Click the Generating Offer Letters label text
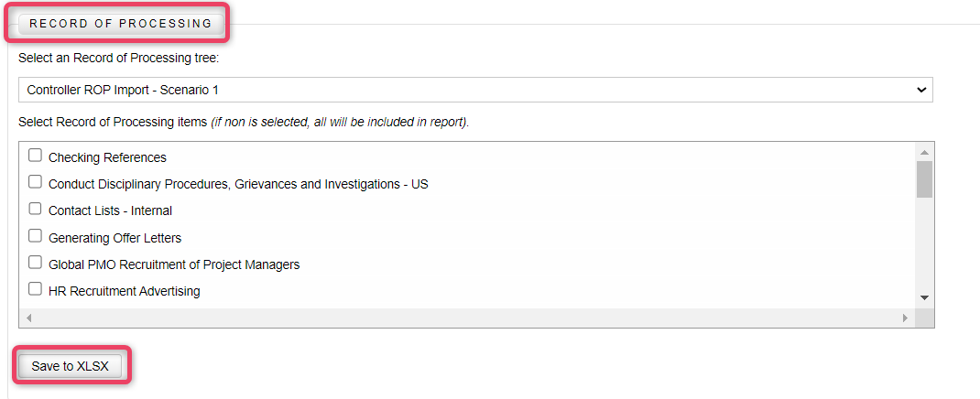The image size is (980, 399). (115, 238)
